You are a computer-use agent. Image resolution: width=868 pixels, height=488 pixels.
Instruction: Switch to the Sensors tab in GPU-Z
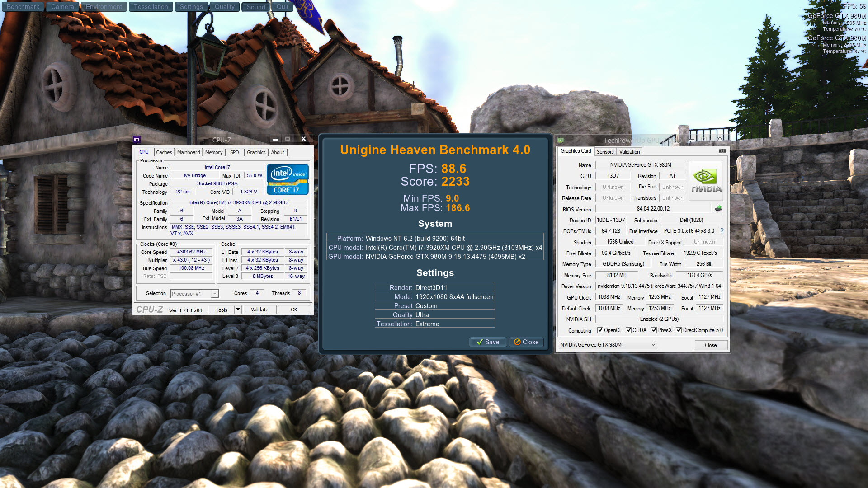pos(605,152)
